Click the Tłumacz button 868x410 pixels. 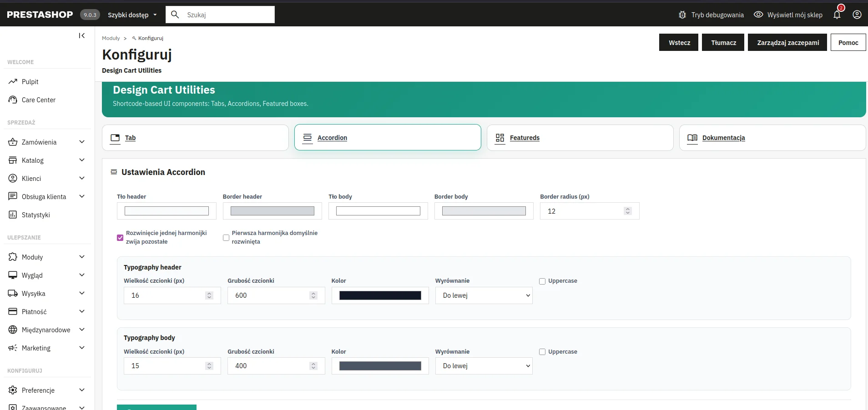click(723, 42)
